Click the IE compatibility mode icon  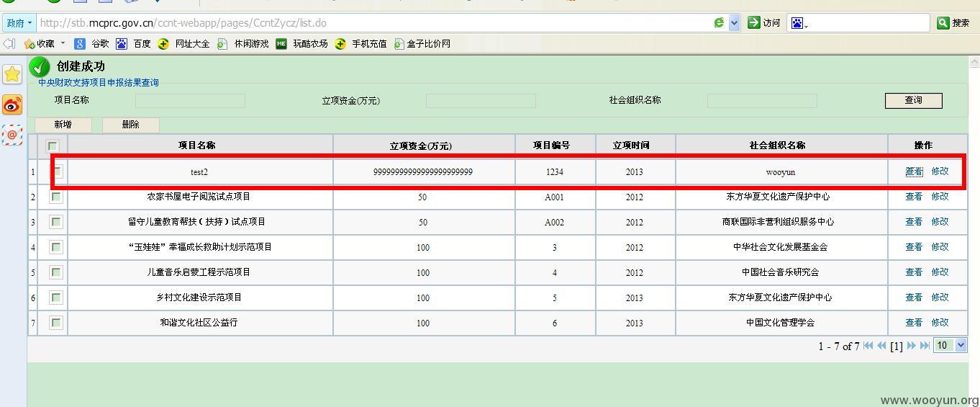[x=719, y=23]
